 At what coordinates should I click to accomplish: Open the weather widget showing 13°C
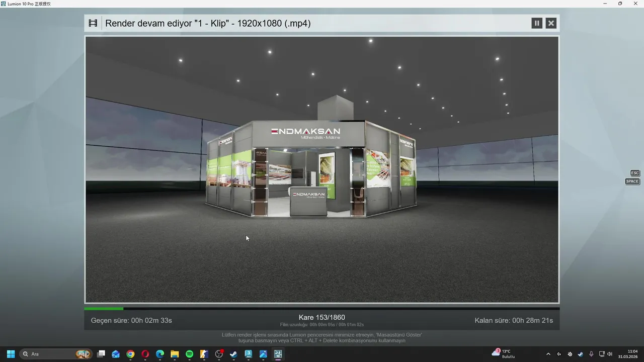[x=503, y=354]
